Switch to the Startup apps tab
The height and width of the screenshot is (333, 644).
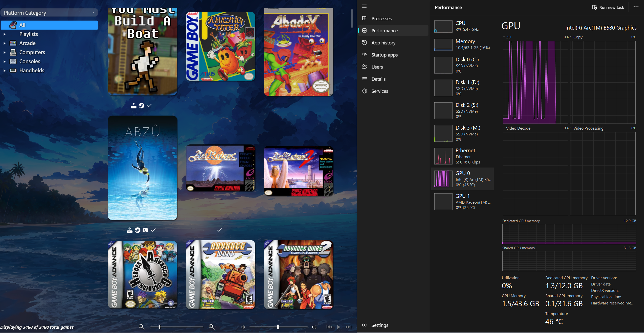point(384,55)
